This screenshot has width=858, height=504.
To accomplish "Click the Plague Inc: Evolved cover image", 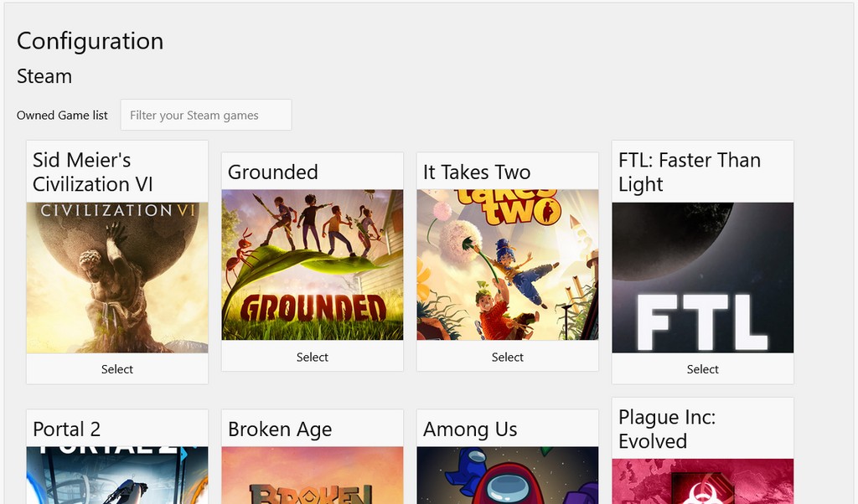I will pyautogui.click(x=703, y=481).
